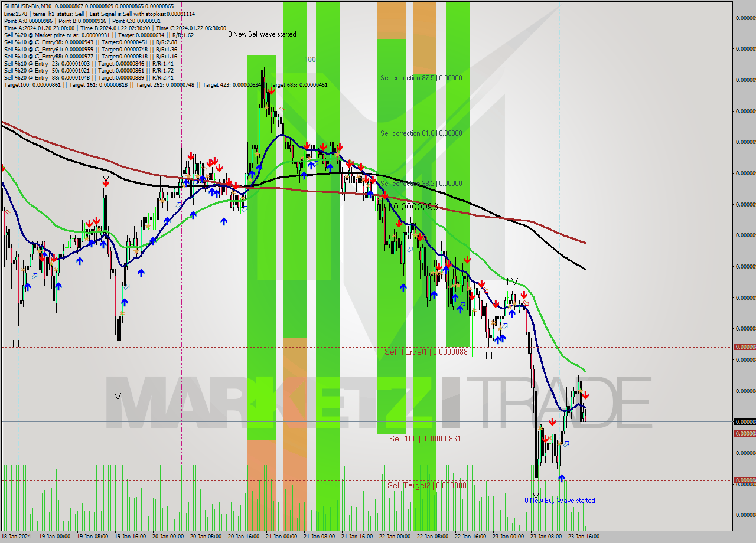Click the '0 New Sell wave started' label

262,34
